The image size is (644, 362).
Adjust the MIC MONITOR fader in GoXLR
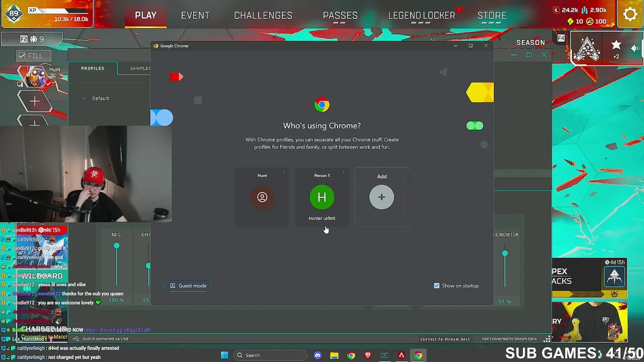pyautogui.click(x=505, y=253)
